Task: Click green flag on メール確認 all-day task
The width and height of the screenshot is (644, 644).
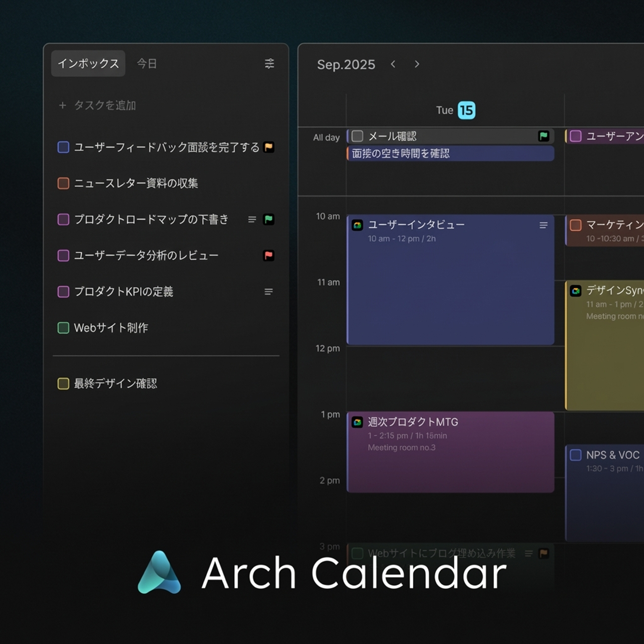Action: (x=543, y=136)
